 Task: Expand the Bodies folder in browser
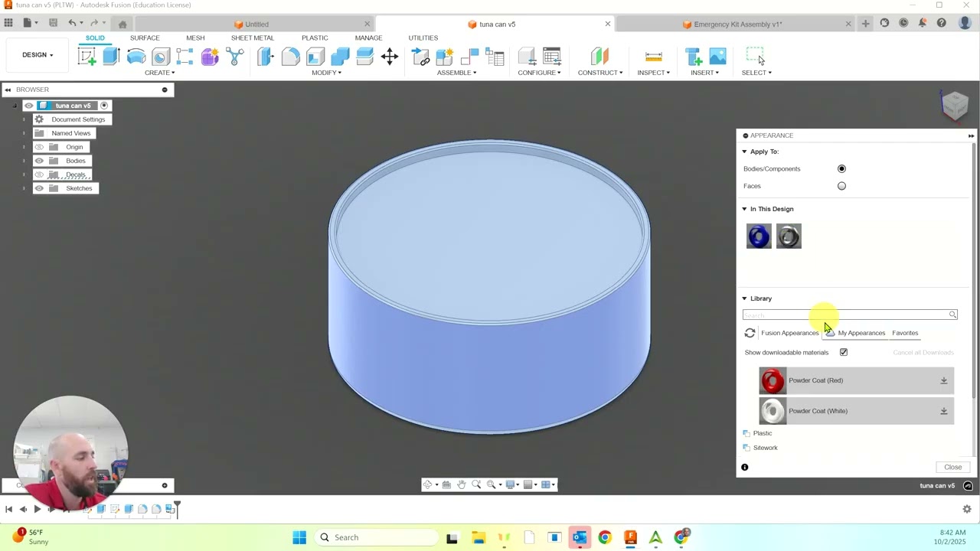24,161
